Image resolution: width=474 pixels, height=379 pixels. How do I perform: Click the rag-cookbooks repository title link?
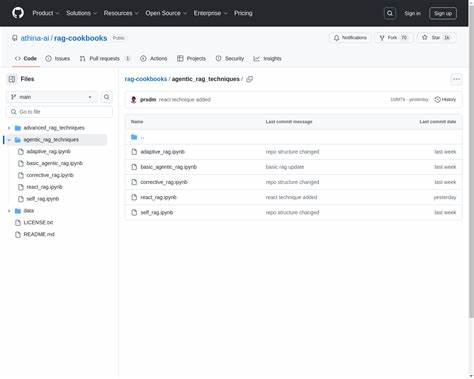click(x=81, y=38)
